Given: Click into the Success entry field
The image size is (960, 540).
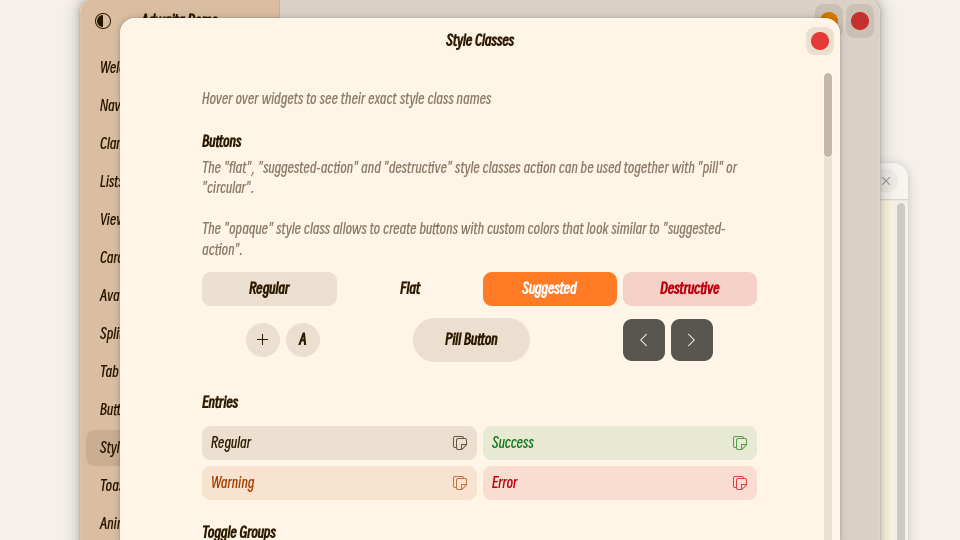Looking at the screenshot, I should tap(600, 443).
